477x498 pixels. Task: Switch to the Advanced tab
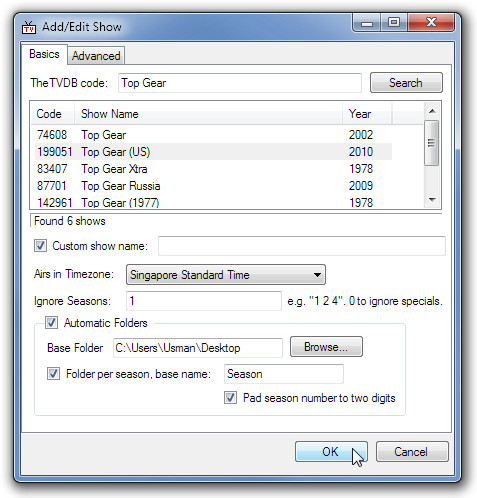click(96, 55)
